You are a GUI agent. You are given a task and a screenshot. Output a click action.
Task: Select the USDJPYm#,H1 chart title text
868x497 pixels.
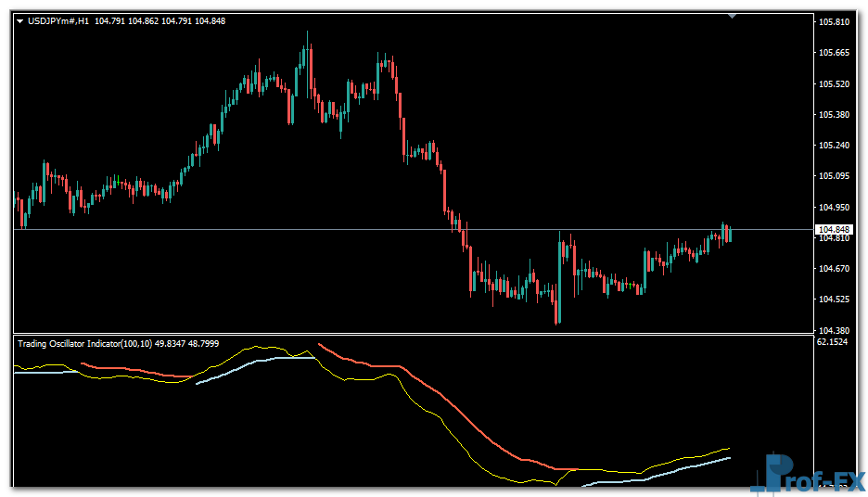(59, 21)
